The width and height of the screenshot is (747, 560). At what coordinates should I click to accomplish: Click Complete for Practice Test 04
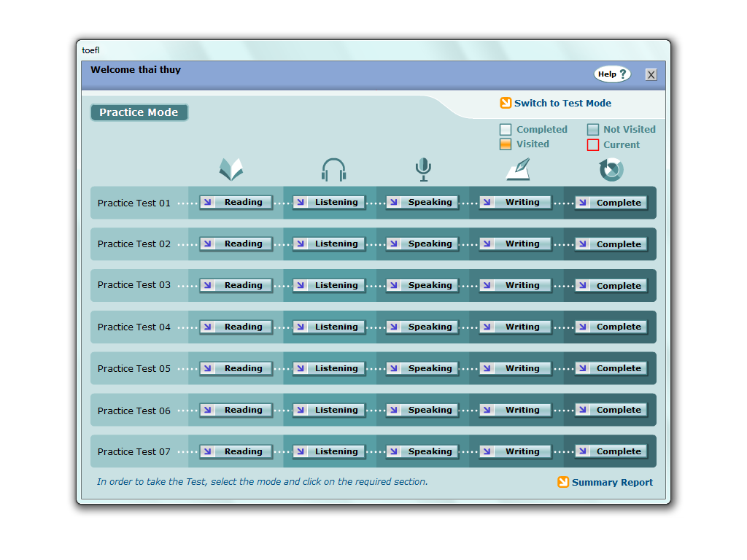611,327
